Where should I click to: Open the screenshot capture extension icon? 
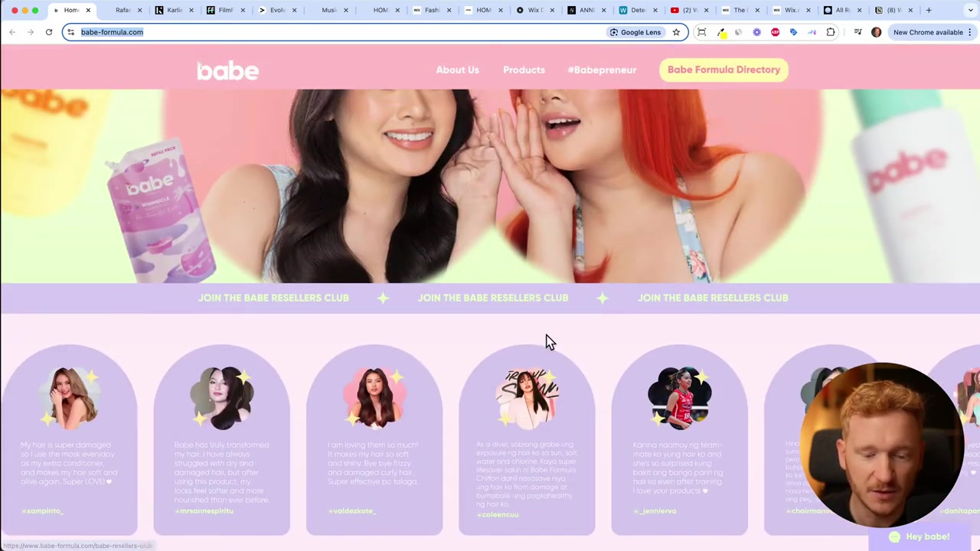701,32
